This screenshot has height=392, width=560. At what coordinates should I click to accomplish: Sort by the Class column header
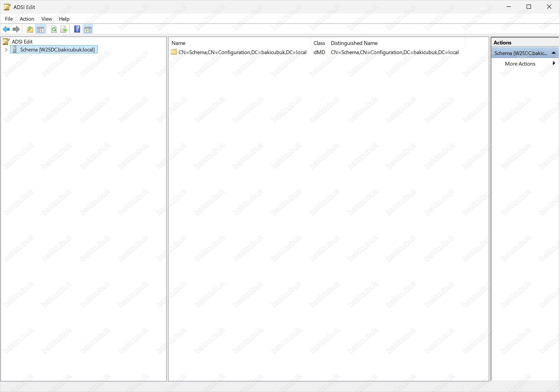tap(319, 43)
